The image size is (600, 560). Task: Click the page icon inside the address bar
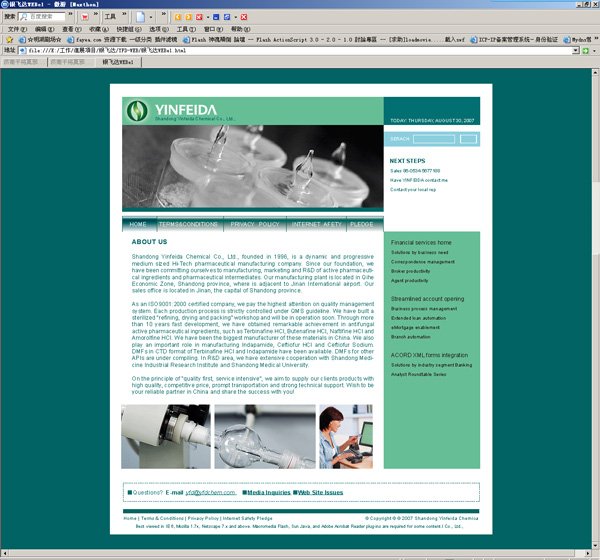pyautogui.click(x=23, y=51)
